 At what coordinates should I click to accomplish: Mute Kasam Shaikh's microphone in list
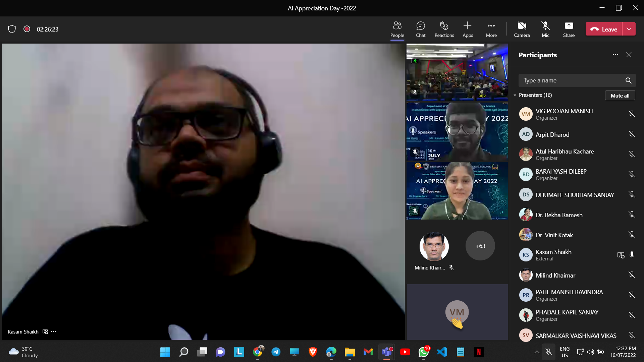click(632, 255)
